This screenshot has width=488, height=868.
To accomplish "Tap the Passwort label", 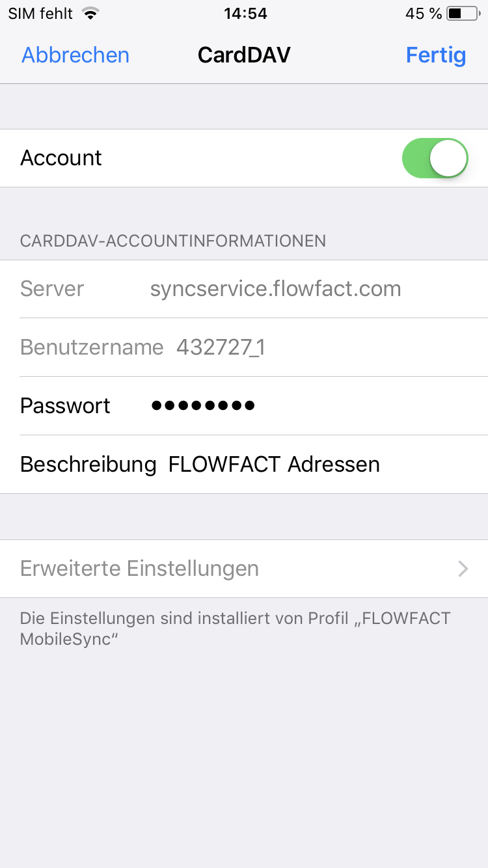I will coord(65,406).
